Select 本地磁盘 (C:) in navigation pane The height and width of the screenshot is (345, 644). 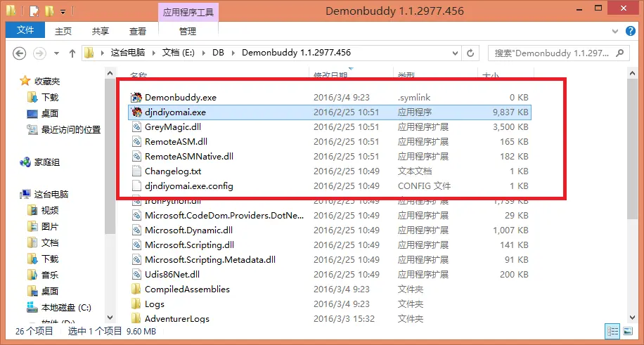pyautogui.click(x=65, y=307)
